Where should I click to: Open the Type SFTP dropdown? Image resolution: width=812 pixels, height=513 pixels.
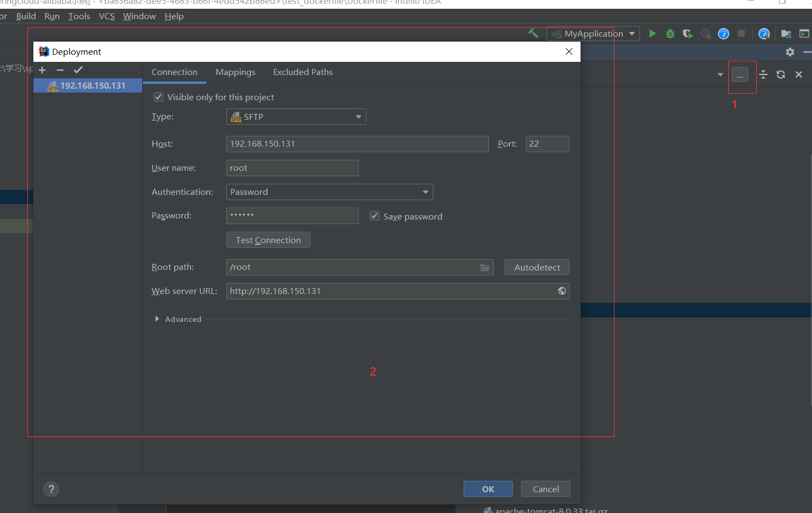296,117
